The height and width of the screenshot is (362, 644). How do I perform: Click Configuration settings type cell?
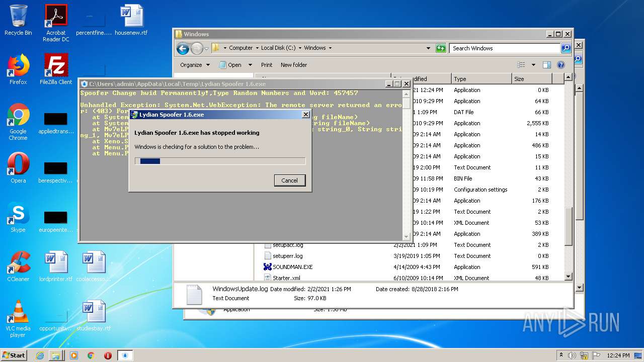click(x=480, y=190)
